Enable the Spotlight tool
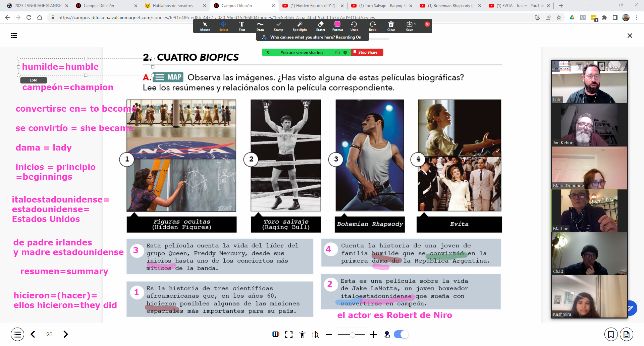 [300, 26]
